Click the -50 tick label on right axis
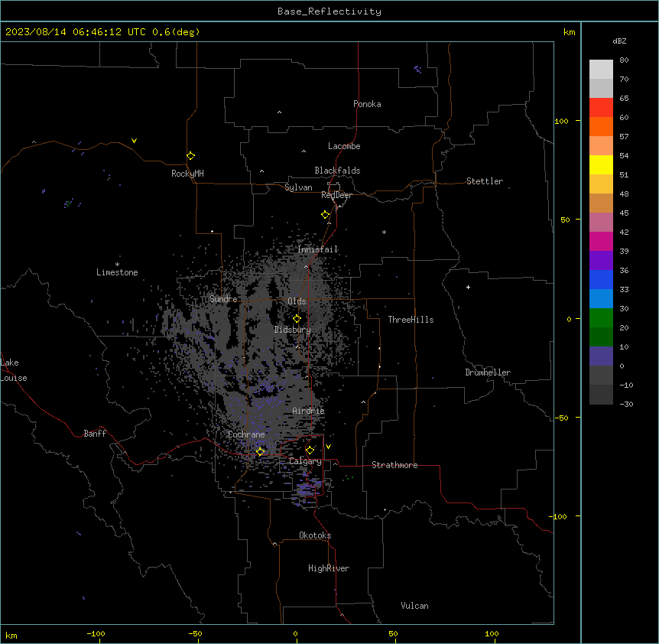The height and width of the screenshot is (644, 659). click(x=561, y=418)
